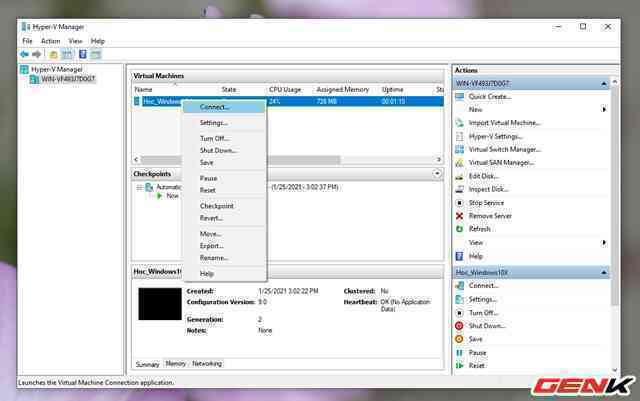Click the orange Save icon in Actions

point(460,339)
